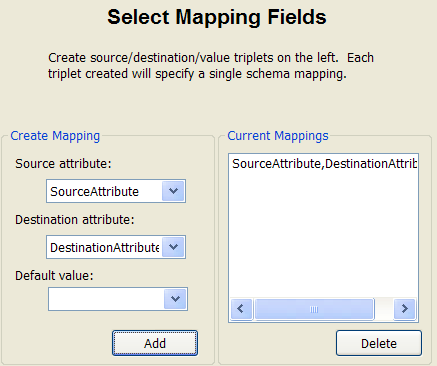Click the Delete button
437x366 pixels.
pyautogui.click(x=379, y=343)
